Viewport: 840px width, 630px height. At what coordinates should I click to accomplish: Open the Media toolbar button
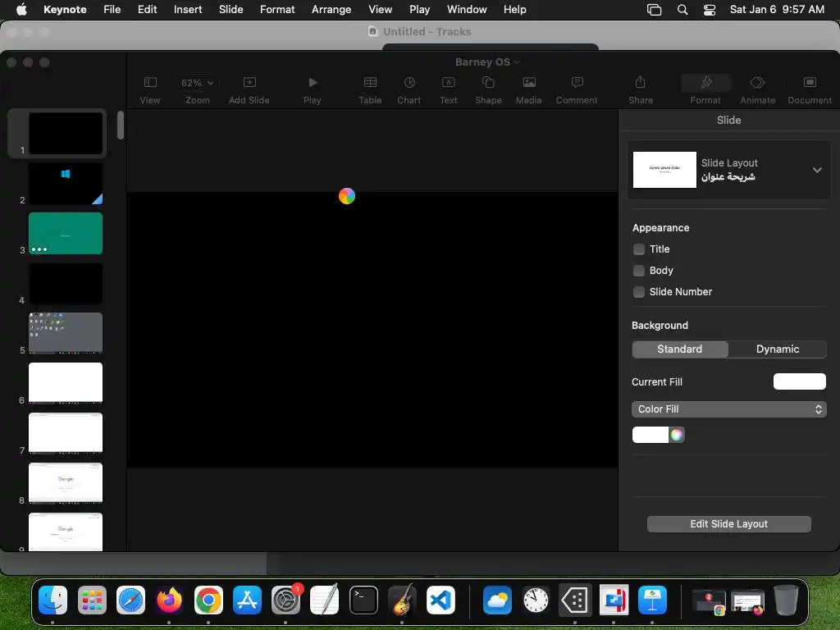click(529, 83)
